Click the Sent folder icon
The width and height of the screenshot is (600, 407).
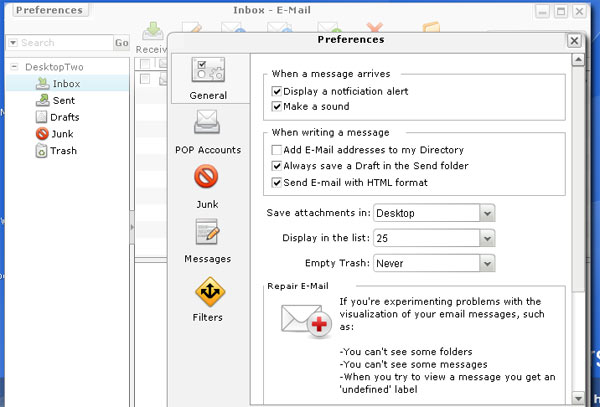(x=42, y=100)
